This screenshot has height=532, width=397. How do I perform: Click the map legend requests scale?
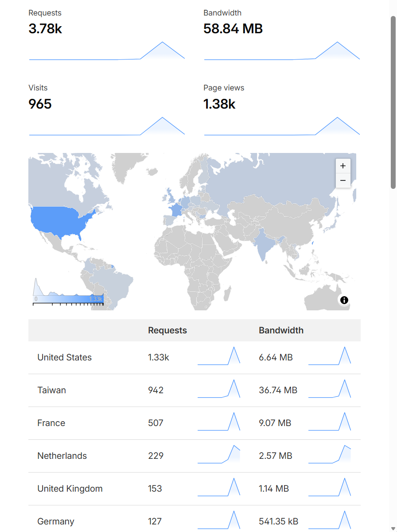tap(68, 292)
